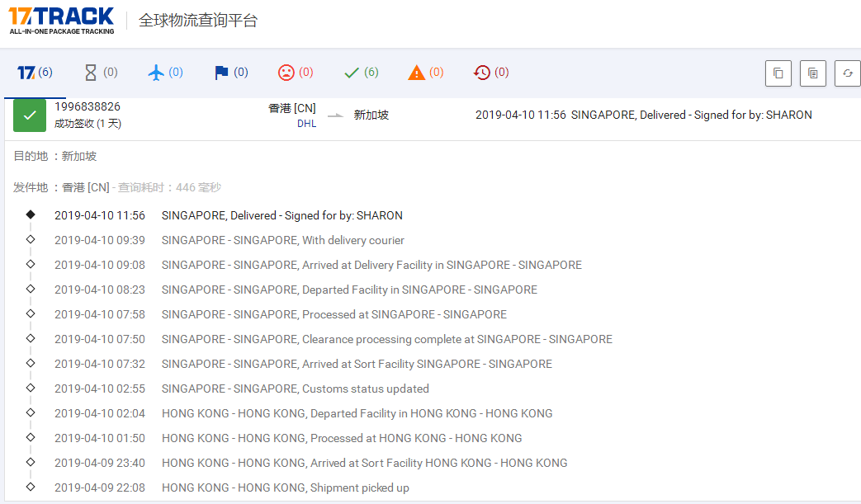861x504 pixels.
Task: Select the airplane in-transit filter icon
Action: pos(154,72)
